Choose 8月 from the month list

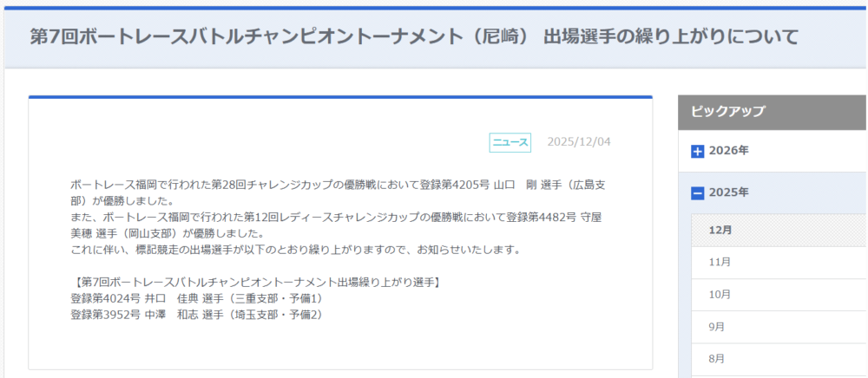[717, 358]
